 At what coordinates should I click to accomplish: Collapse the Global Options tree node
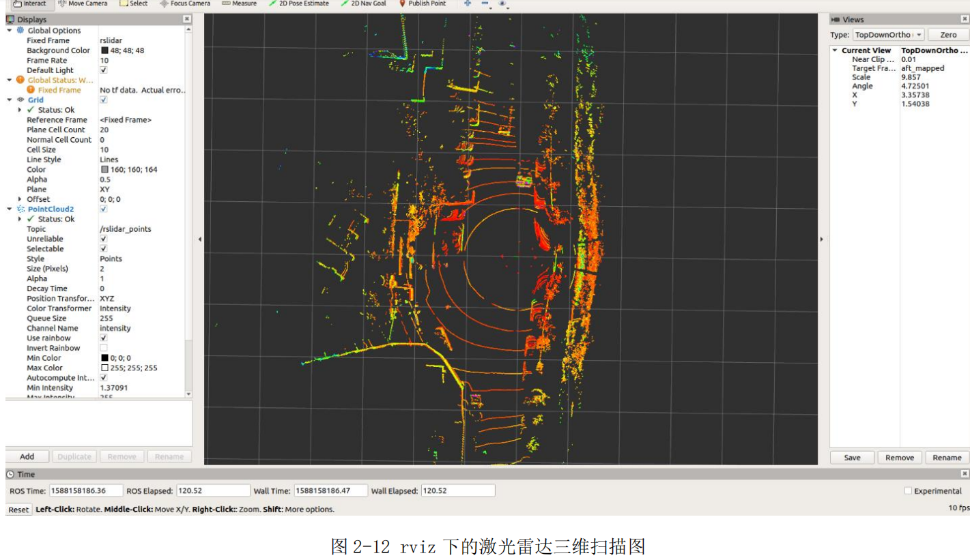pos(10,31)
